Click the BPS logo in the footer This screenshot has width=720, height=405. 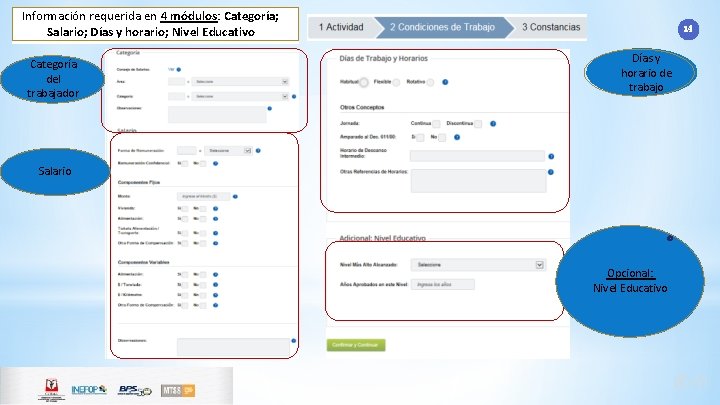click(x=135, y=390)
